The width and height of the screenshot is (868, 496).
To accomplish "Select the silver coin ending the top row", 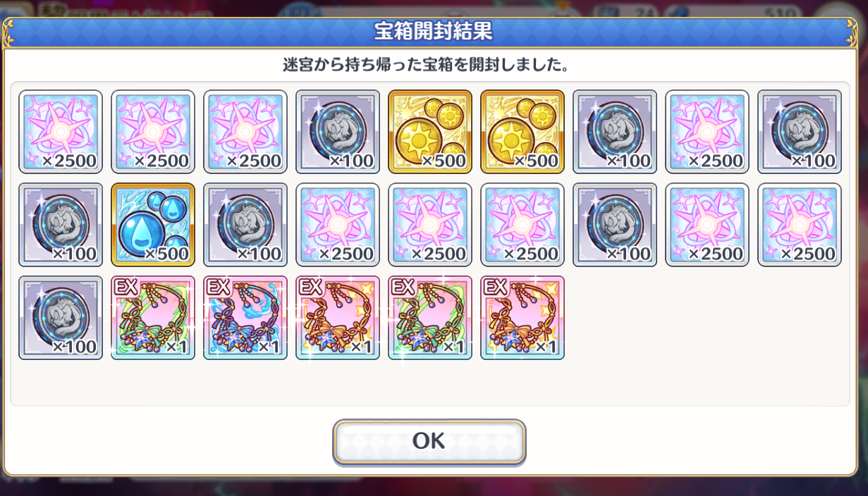I will [800, 132].
